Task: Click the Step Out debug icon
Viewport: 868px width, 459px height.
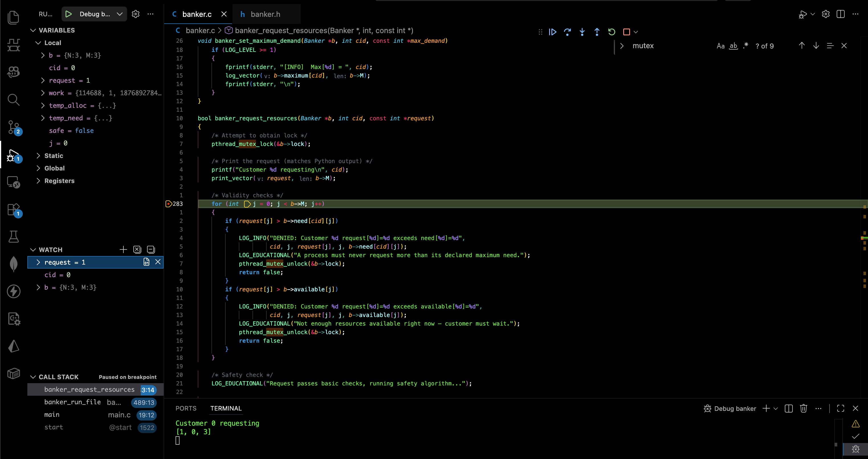Action: click(x=597, y=32)
